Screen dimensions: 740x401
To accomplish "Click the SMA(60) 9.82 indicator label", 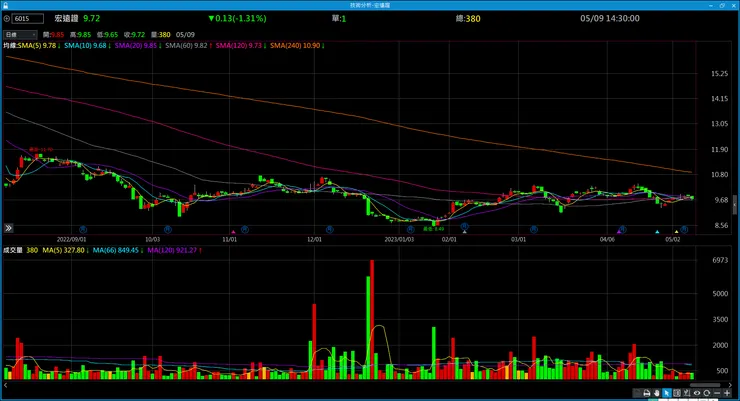I will [x=188, y=46].
